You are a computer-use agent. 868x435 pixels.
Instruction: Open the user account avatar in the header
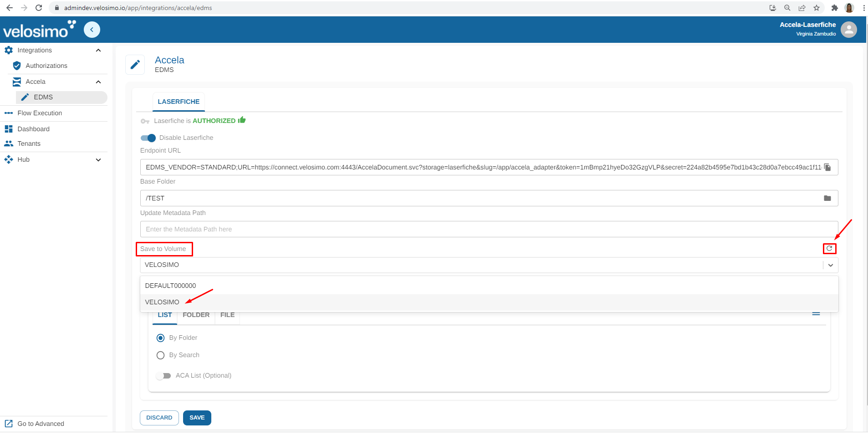click(x=849, y=30)
